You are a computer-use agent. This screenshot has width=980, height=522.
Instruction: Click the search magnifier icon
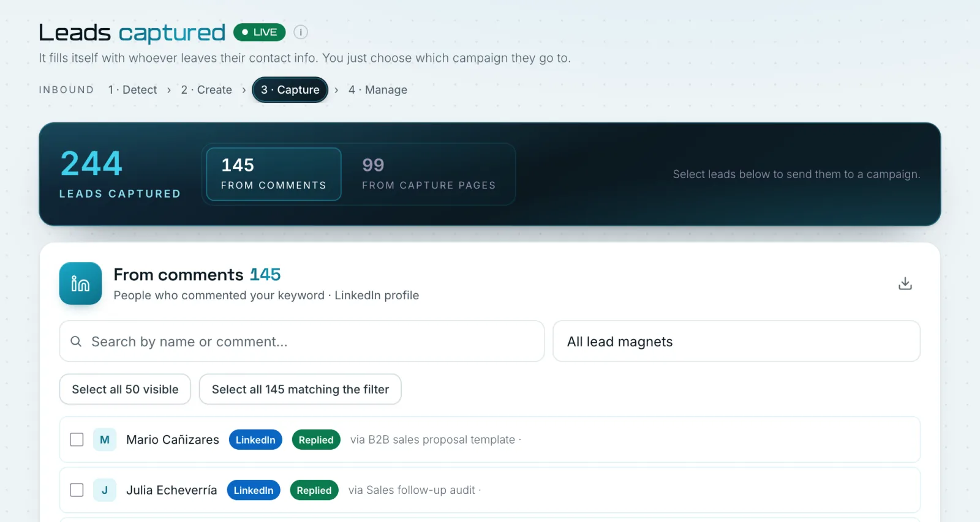click(x=76, y=341)
